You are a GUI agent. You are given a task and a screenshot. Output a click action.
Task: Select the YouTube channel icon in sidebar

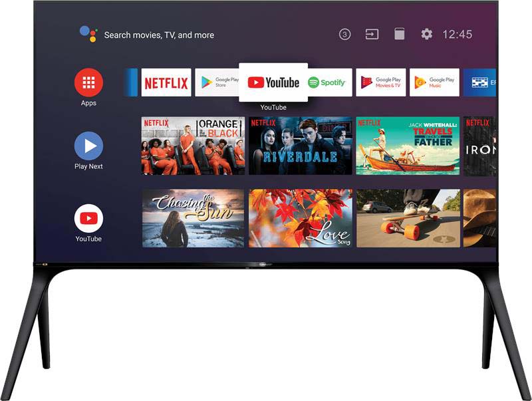click(88, 218)
